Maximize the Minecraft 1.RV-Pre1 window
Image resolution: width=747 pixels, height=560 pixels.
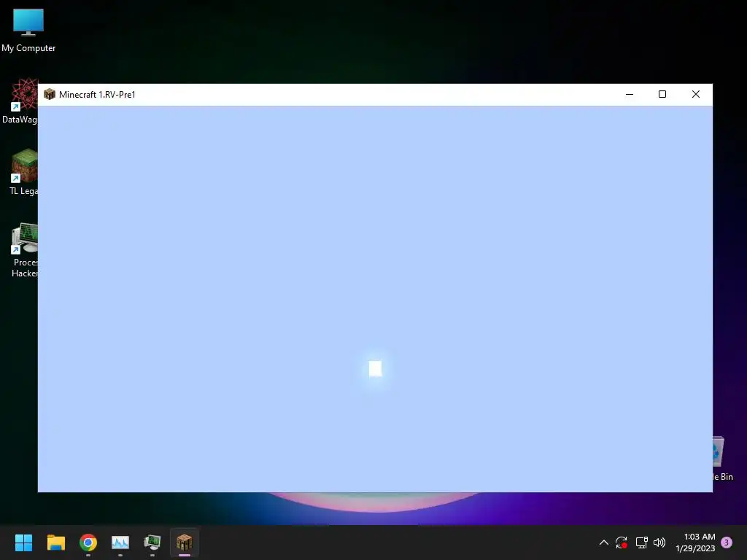[662, 94]
